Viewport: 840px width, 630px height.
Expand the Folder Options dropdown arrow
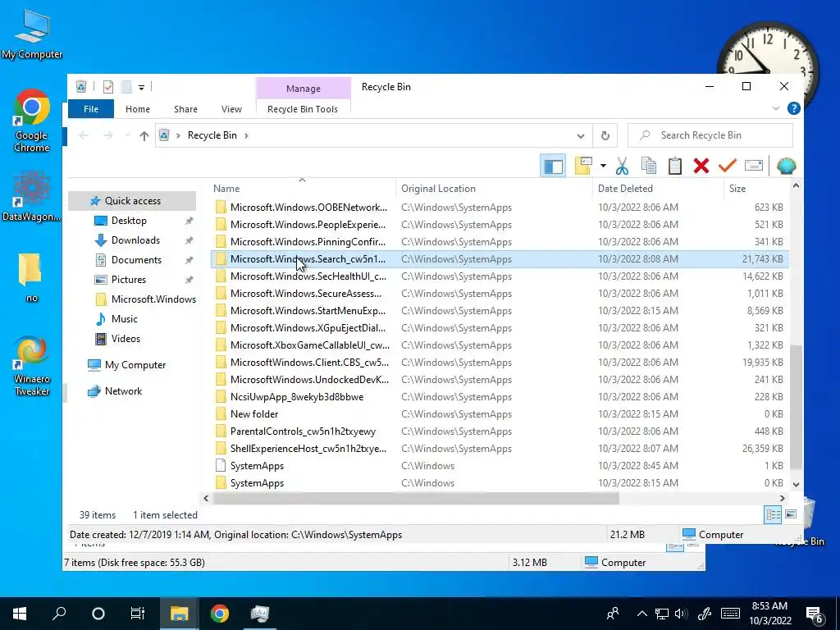603,166
